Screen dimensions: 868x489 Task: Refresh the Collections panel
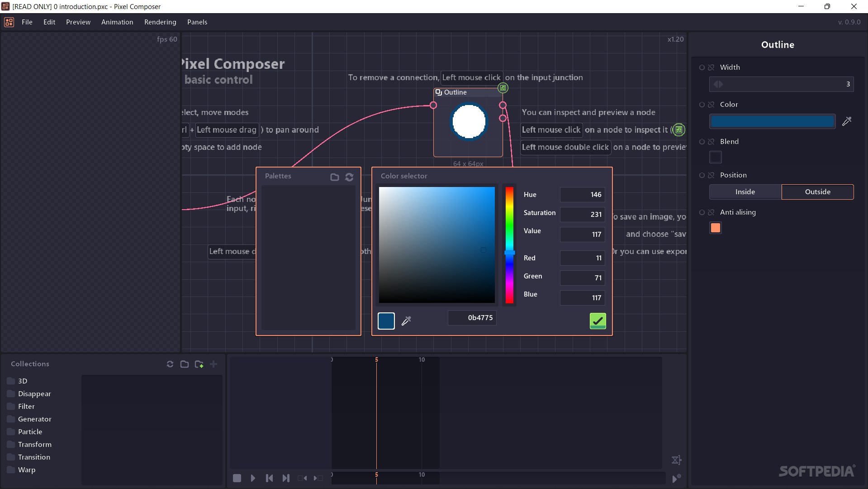(x=170, y=364)
